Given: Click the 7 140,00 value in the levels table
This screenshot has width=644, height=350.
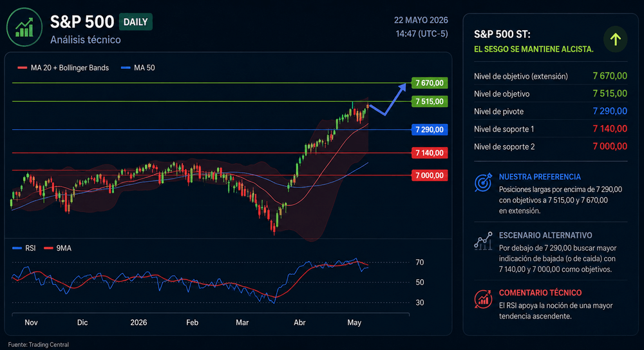Looking at the screenshot, I should 610,129.
